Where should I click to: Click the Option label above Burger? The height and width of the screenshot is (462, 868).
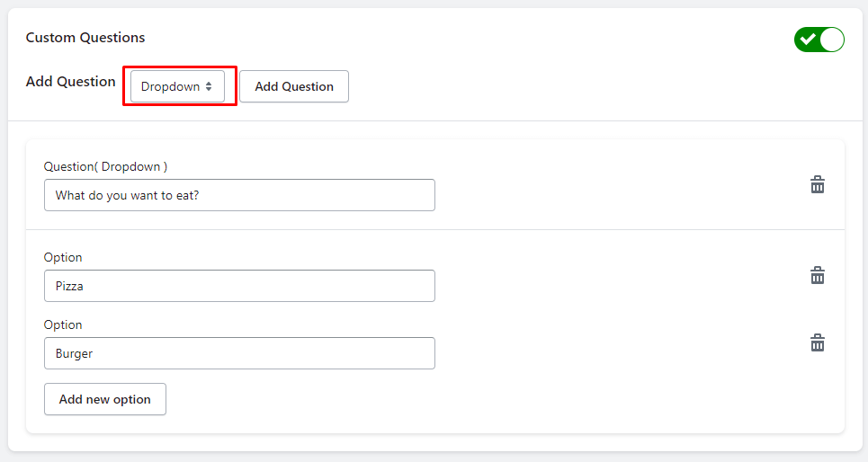[x=63, y=324]
